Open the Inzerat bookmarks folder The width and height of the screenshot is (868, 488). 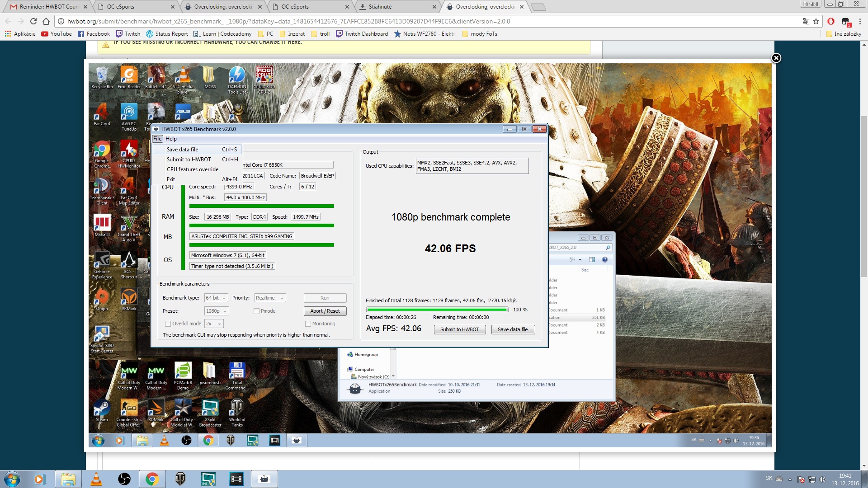pyautogui.click(x=292, y=34)
